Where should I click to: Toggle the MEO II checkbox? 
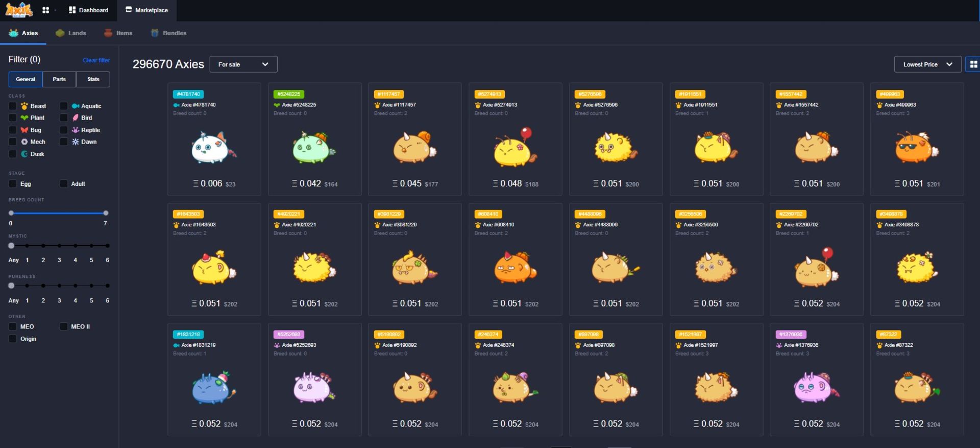64,327
